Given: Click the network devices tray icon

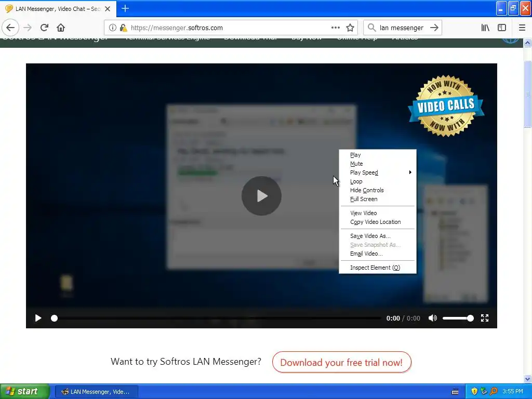Looking at the screenshot, I should coord(484,391).
